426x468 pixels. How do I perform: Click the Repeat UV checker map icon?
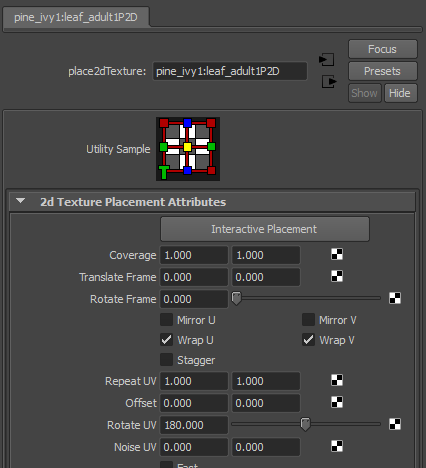click(x=337, y=380)
